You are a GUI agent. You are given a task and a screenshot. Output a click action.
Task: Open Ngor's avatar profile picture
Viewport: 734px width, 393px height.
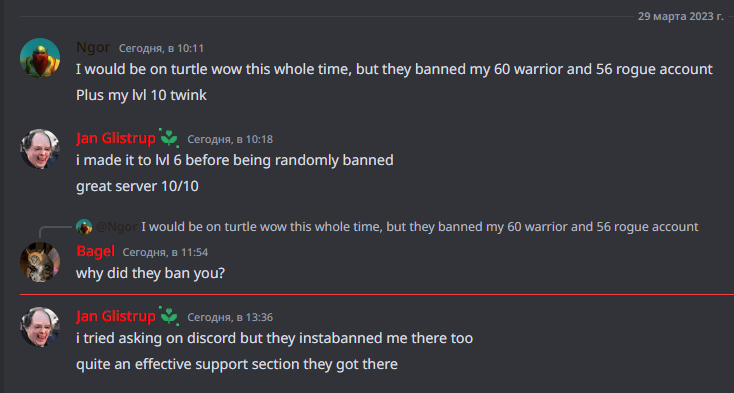point(40,58)
